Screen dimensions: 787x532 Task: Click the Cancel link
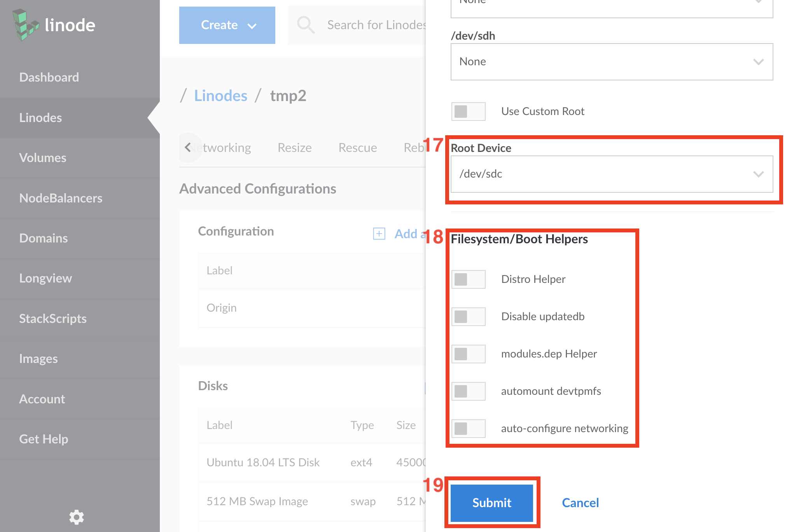[x=580, y=503]
